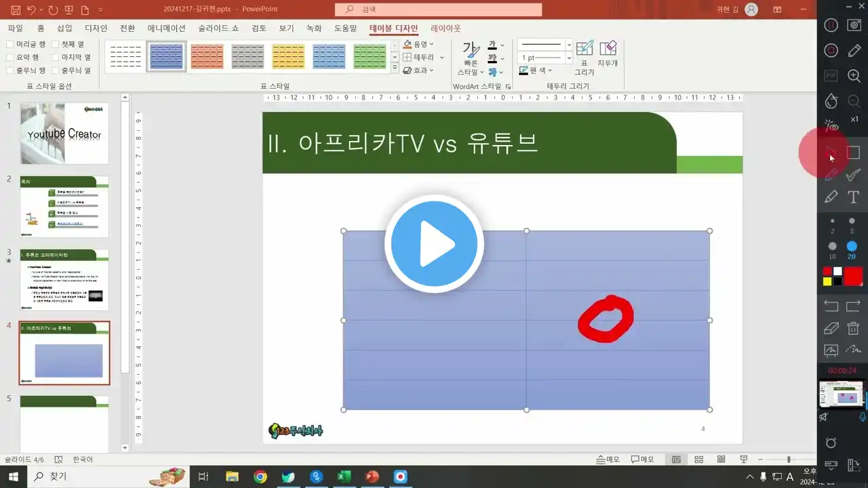Open the 슬라이드 쇼 ribbon tab
Screen dimensions: 868x488
point(218,28)
